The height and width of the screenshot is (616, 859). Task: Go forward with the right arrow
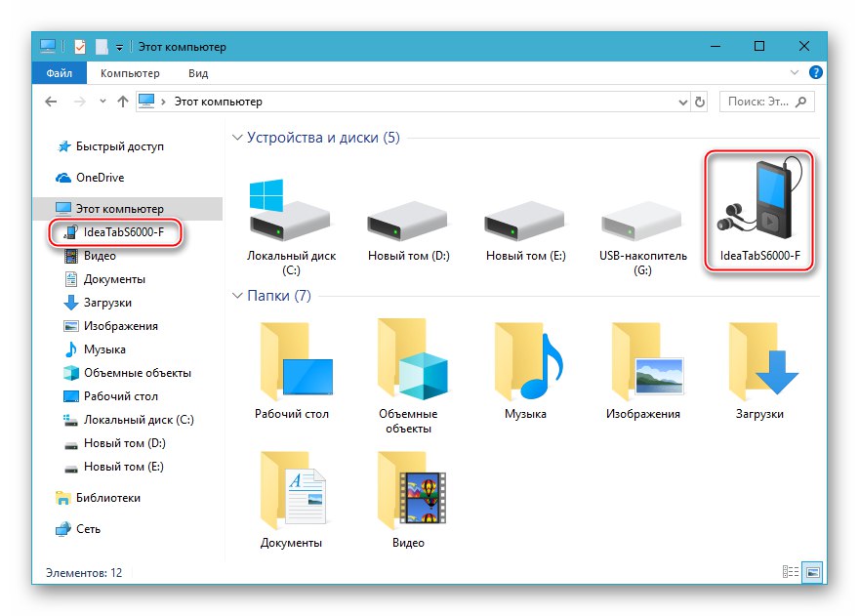pos(79,102)
